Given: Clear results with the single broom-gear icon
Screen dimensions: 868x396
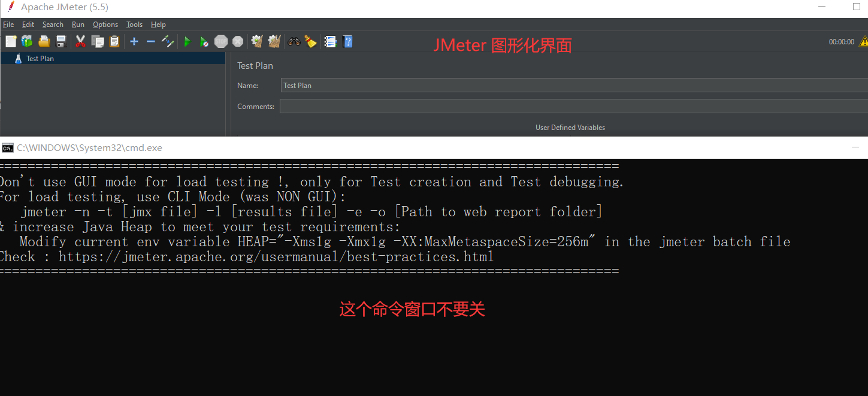Looking at the screenshot, I should point(257,41).
